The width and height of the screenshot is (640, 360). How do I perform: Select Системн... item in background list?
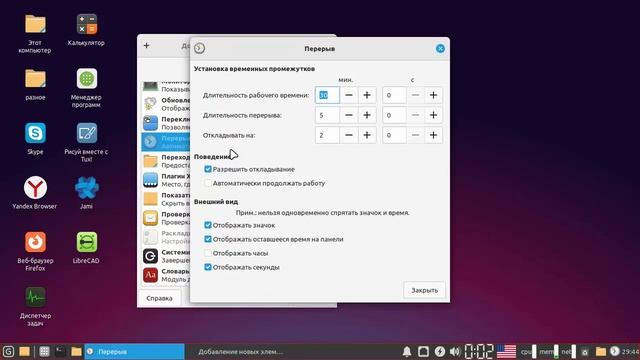[x=166, y=256]
